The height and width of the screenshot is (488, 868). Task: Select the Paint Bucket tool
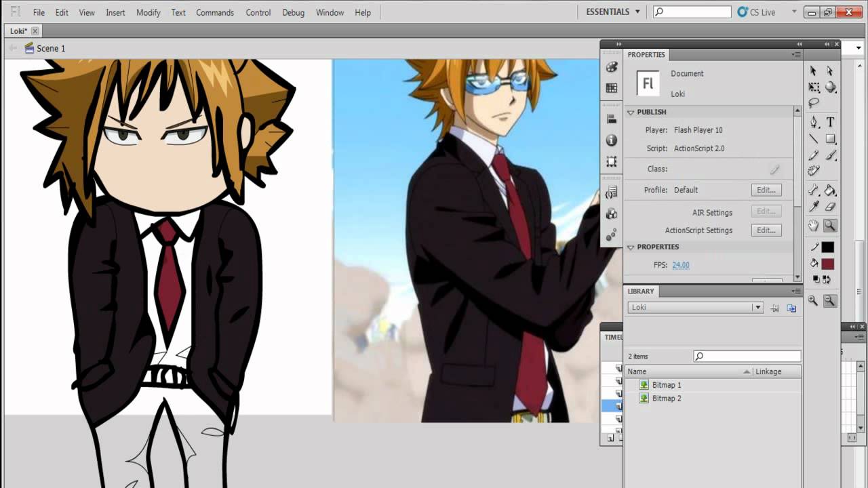pos(830,190)
